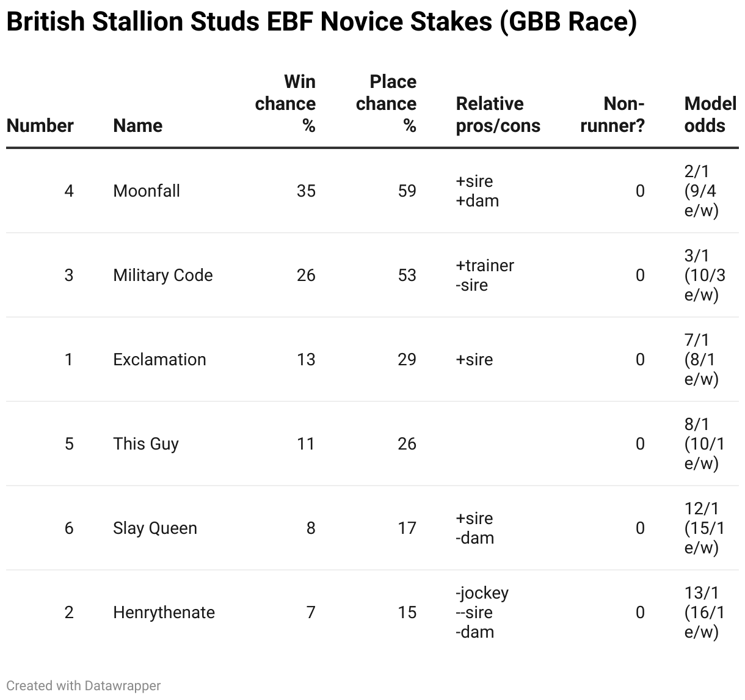Image resolution: width=745 pixels, height=700 pixels.
Task: Select the Military Code name cell
Action: [162, 275]
